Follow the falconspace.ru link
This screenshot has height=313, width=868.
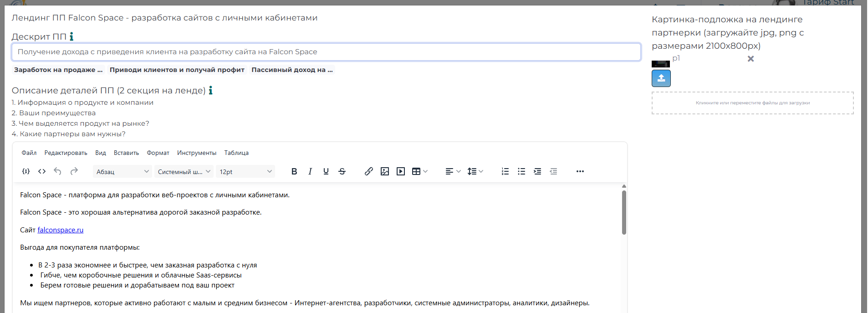[x=60, y=230]
